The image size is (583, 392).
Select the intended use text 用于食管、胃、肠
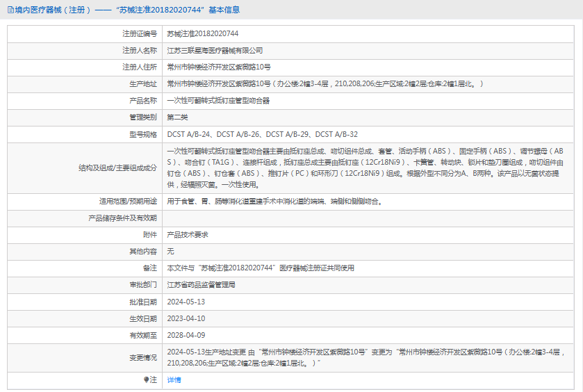[274, 201]
